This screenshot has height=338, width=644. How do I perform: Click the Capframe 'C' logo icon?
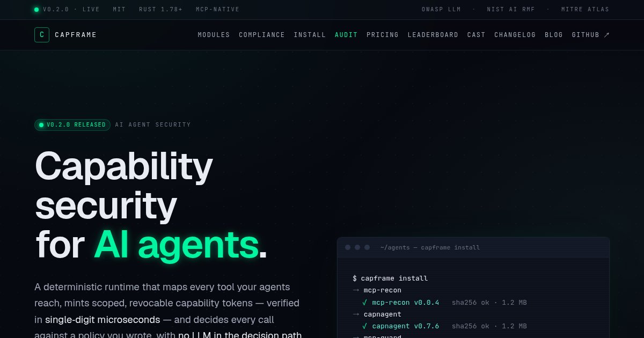(42, 35)
